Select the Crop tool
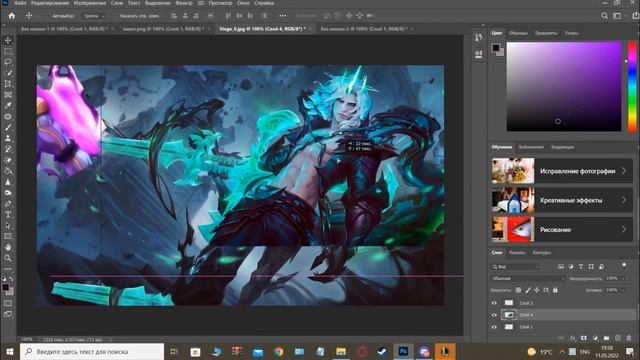The width and height of the screenshot is (640, 360). (x=8, y=84)
